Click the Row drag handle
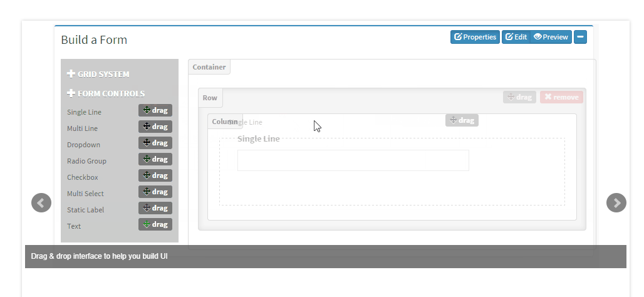644x297 pixels. 519,97
